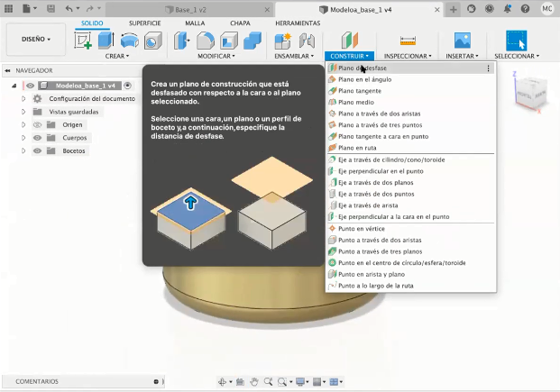Open the data panel grid icon
Screen dimensions: 560x392
click(x=9, y=9)
